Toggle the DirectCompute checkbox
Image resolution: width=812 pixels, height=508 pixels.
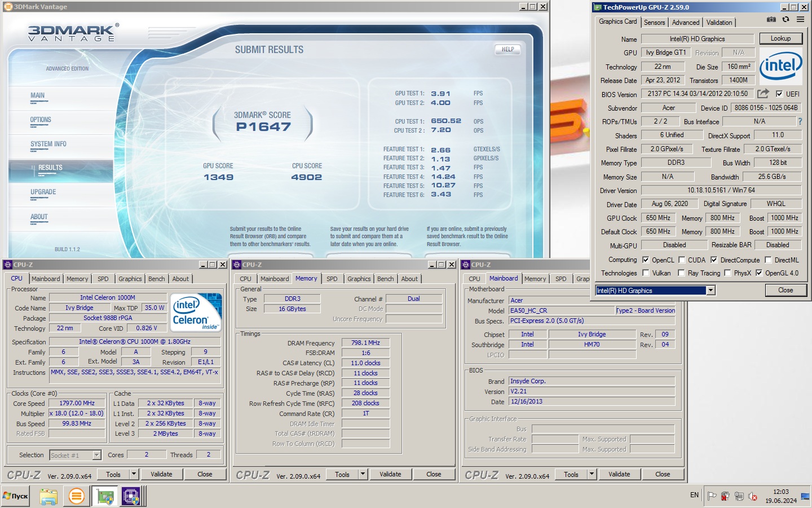pos(714,260)
